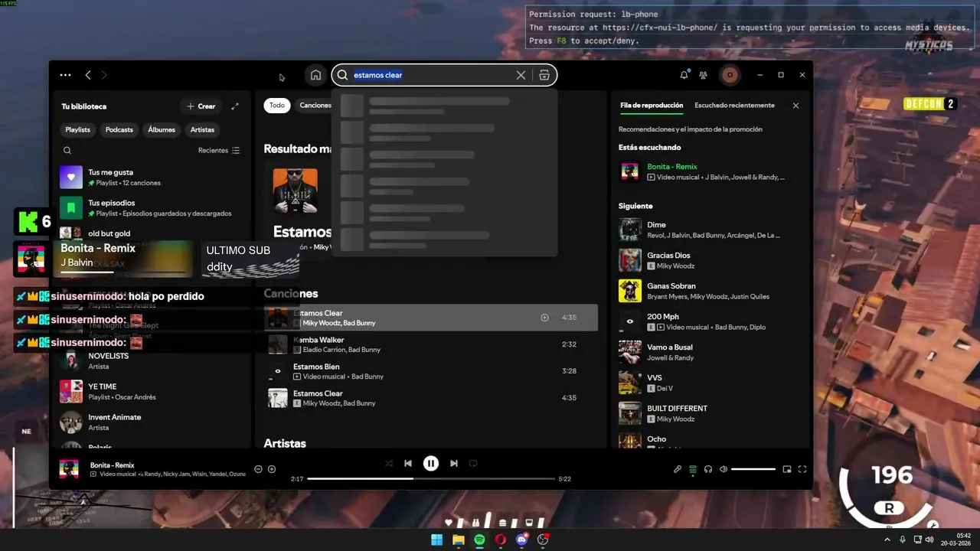Go forward with the right arrow

[104, 75]
